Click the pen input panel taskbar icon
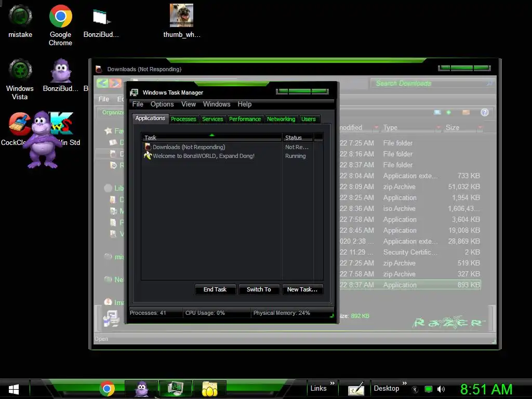The width and height of the screenshot is (532, 399). pyautogui.click(x=355, y=389)
